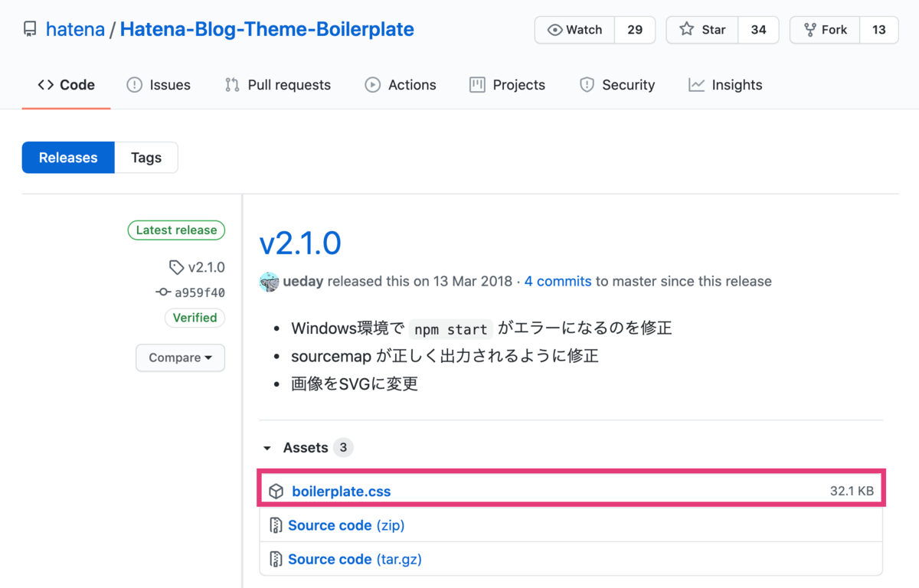The image size is (919, 588).
Task: Collapse the Assets section
Action: (267, 448)
